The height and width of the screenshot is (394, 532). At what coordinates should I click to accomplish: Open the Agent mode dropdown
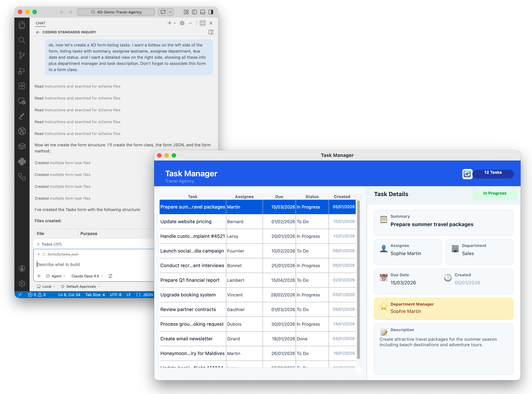click(56, 276)
